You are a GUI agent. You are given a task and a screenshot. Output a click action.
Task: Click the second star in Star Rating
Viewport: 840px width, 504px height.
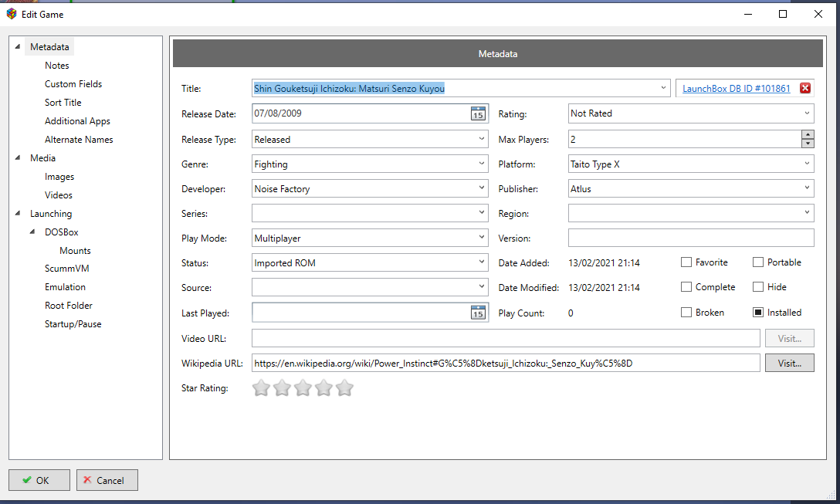(282, 387)
